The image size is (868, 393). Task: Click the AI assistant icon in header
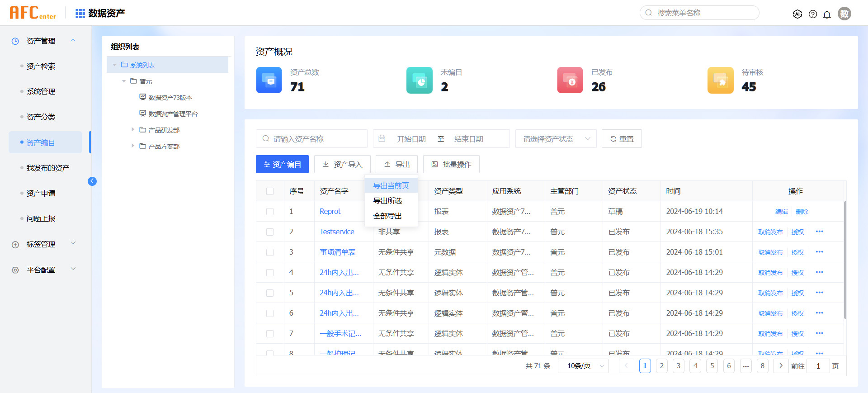[797, 14]
